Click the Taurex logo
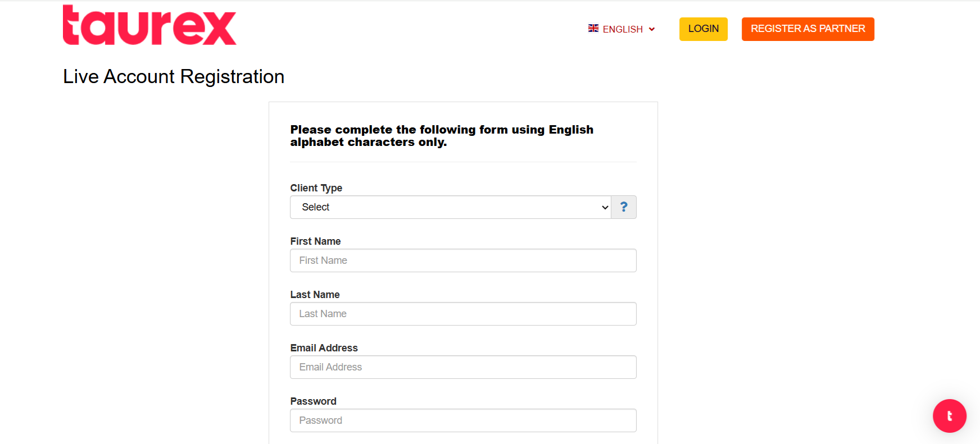Viewport: 980px width, 444px height. pos(149,25)
